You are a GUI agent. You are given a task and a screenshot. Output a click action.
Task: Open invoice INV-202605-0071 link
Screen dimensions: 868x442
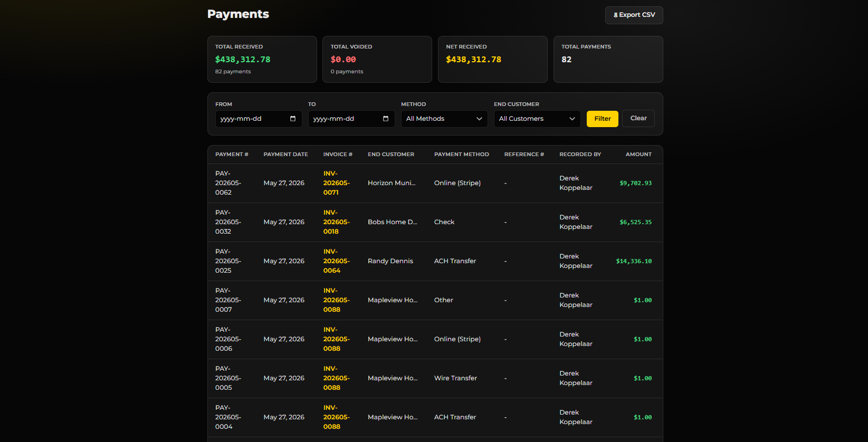336,183
